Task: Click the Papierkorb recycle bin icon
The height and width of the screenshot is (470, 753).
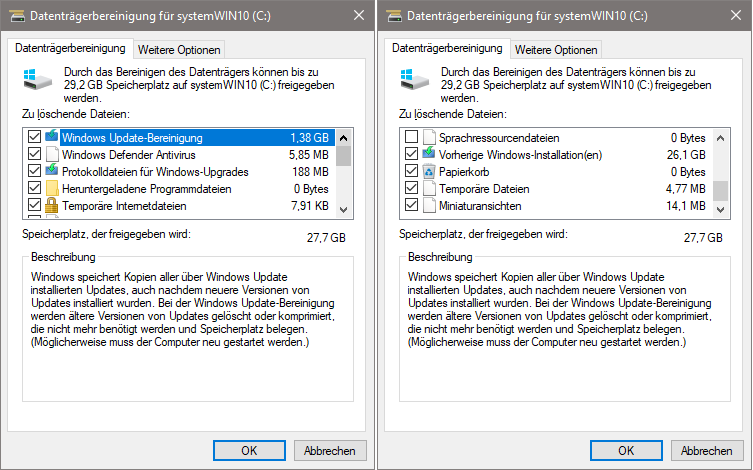Action: click(429, 171)
